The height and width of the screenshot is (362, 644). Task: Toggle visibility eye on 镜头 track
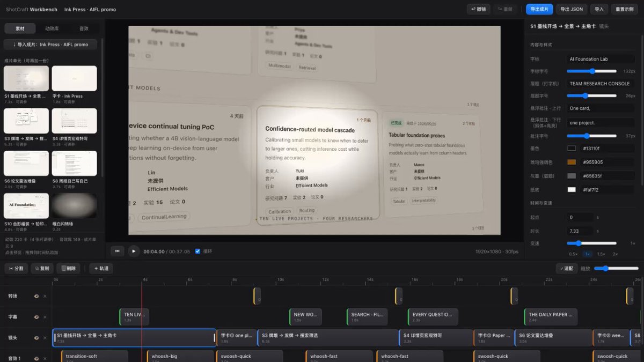(36, 338)
